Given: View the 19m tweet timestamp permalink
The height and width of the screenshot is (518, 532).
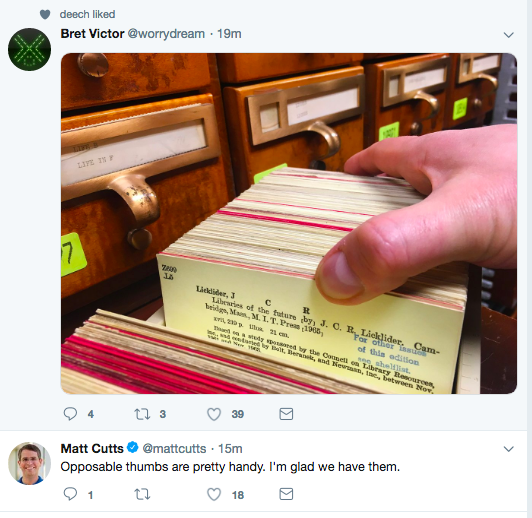Looking at the screenshot, I should pos(229,34).
